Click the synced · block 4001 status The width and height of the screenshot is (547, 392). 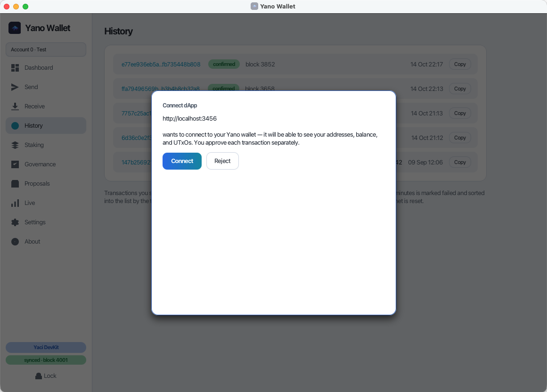[46, 360]
